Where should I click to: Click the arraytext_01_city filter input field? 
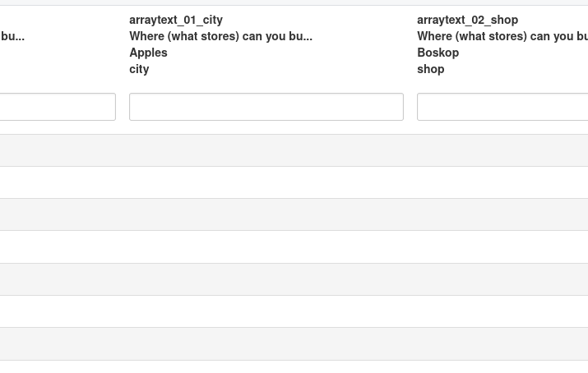click(x=266, y=107)
